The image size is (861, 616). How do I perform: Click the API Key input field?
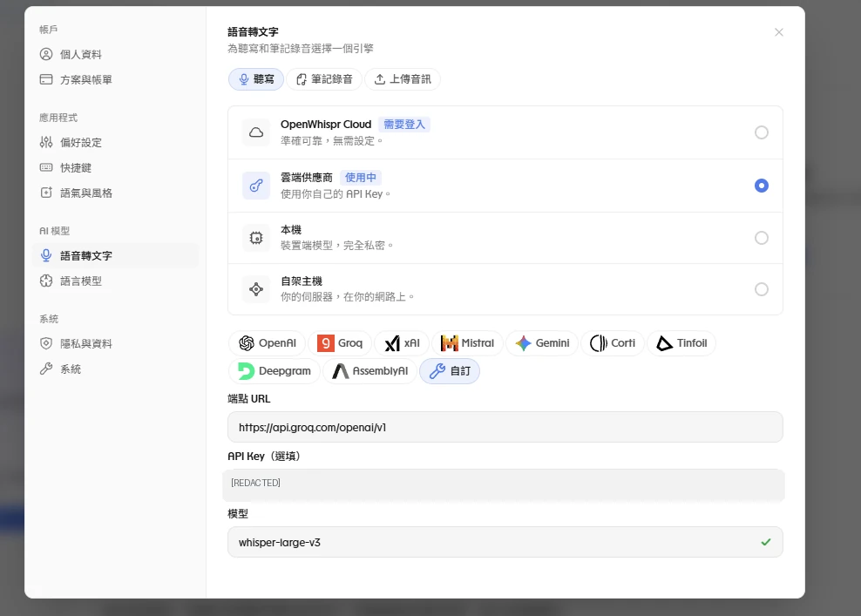tap(504, 484)
